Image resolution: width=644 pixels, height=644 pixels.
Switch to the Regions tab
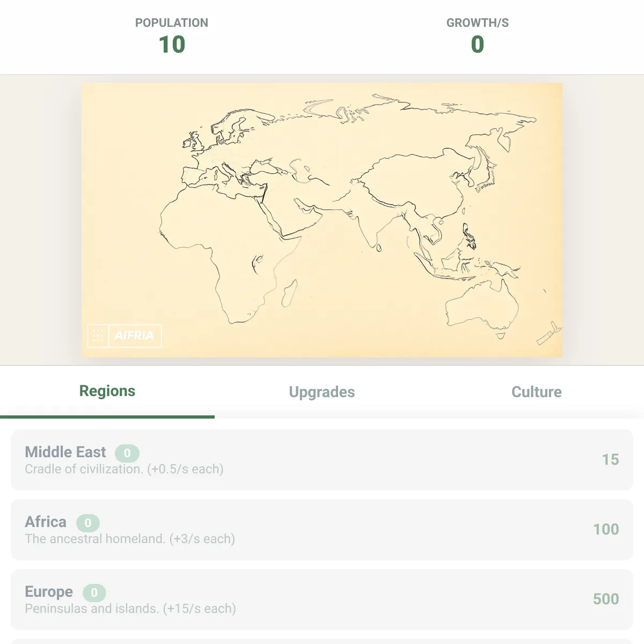tap(107, 391)
